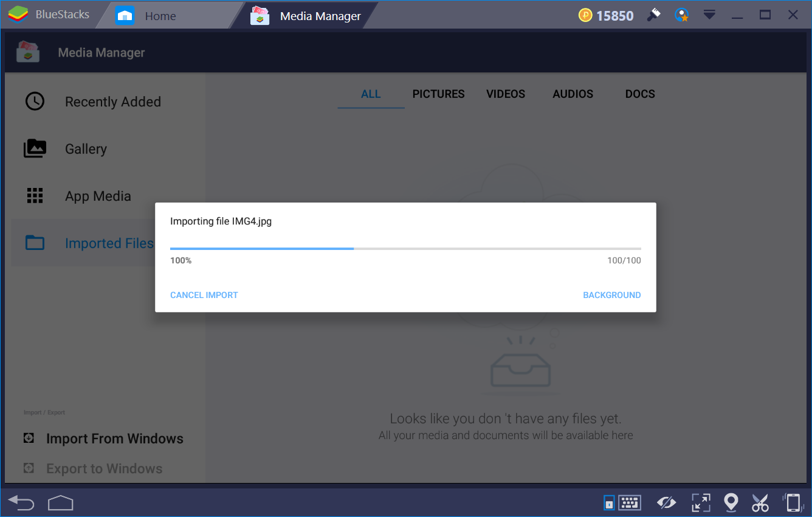Click 'All your media and documents will be available here'
This screenshot has width=812, height=517.
pos(506,435)
